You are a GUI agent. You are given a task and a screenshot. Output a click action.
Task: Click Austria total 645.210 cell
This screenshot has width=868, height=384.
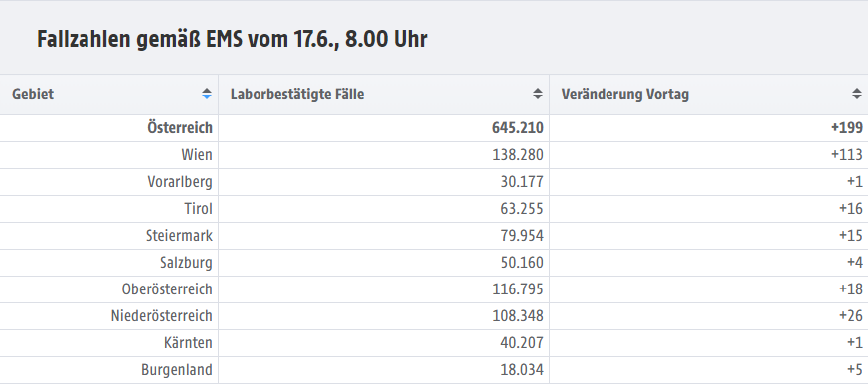pyautogui.click(x=384, y=128)
